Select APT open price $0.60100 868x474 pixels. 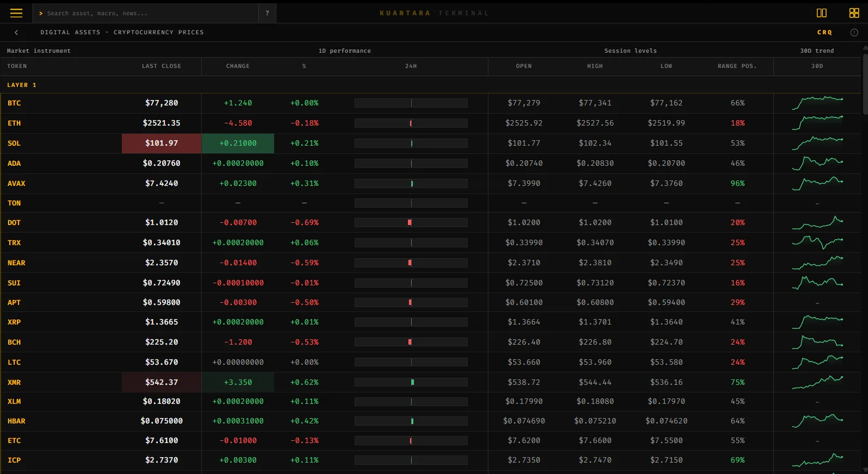[x=524, y=303]
